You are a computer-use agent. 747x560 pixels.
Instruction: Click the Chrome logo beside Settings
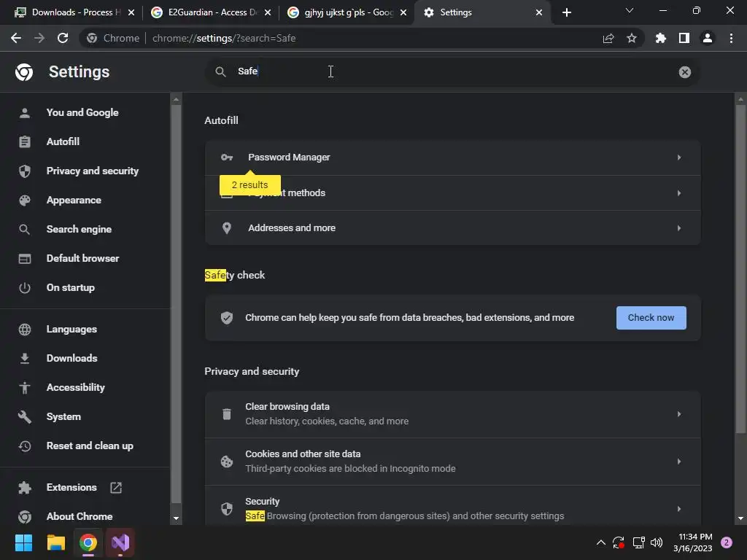[x=24, y=72]
